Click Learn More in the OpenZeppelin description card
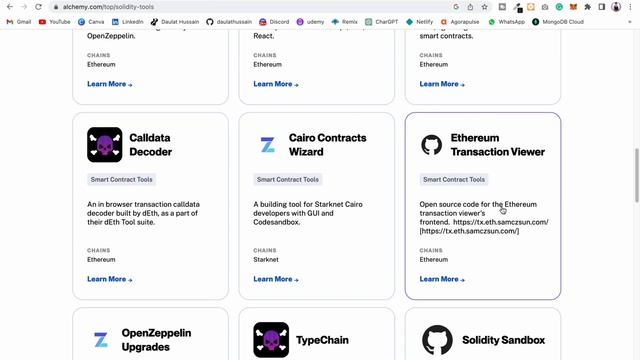Viewport: 640px width, 360px height. pos(109,84)
